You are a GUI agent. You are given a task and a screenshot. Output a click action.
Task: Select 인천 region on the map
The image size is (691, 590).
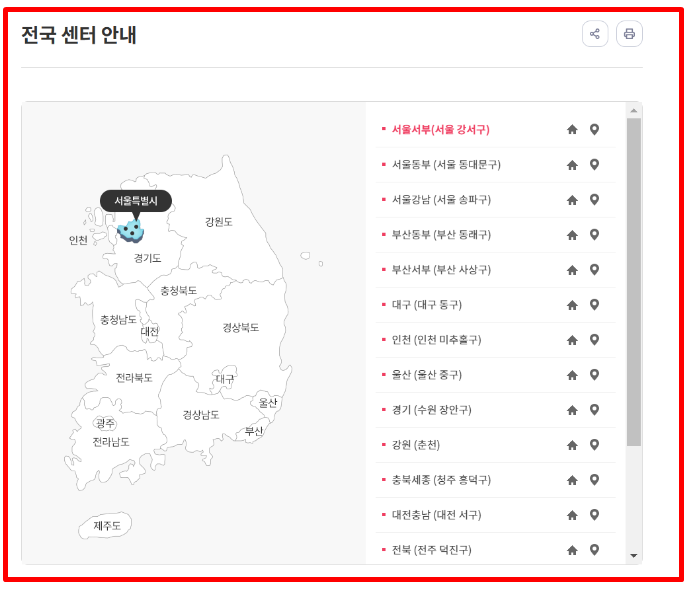[78, 240]
